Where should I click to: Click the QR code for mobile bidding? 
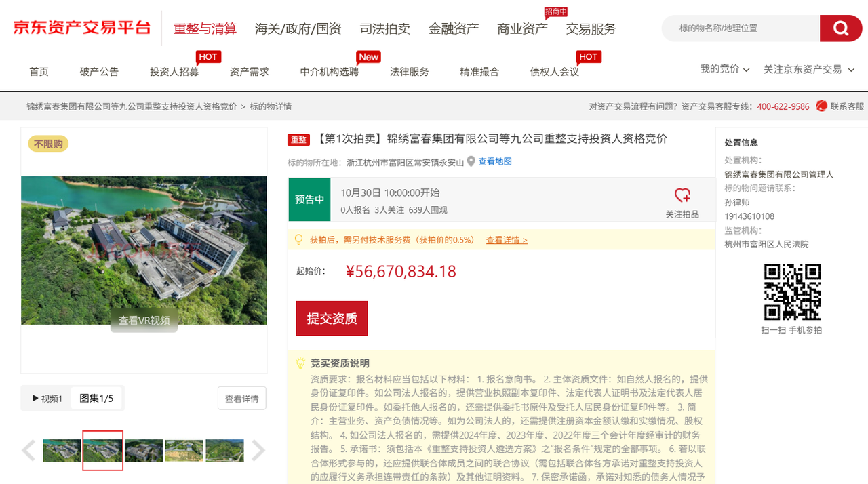tap(792, 291)
